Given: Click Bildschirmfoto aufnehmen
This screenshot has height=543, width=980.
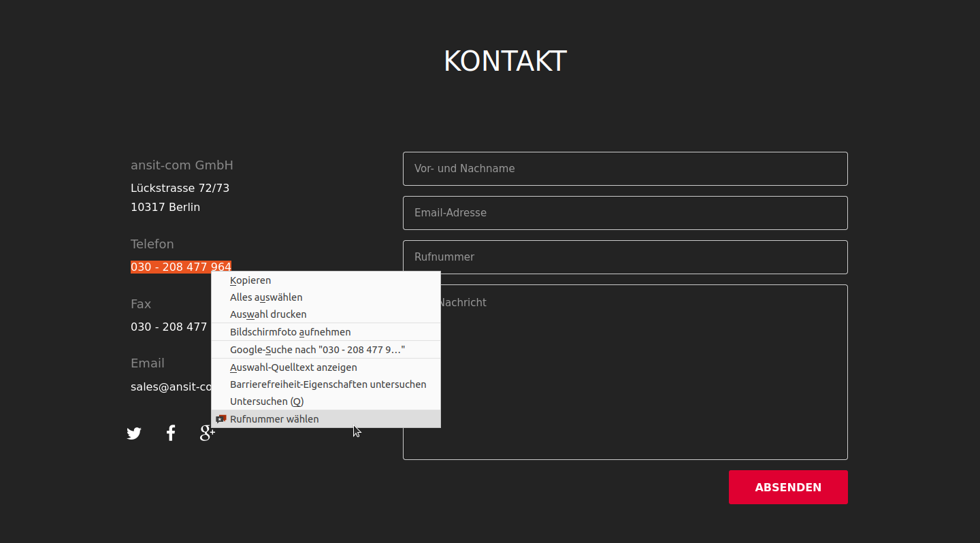Looking at the screenshot, I should pos(291,331).
